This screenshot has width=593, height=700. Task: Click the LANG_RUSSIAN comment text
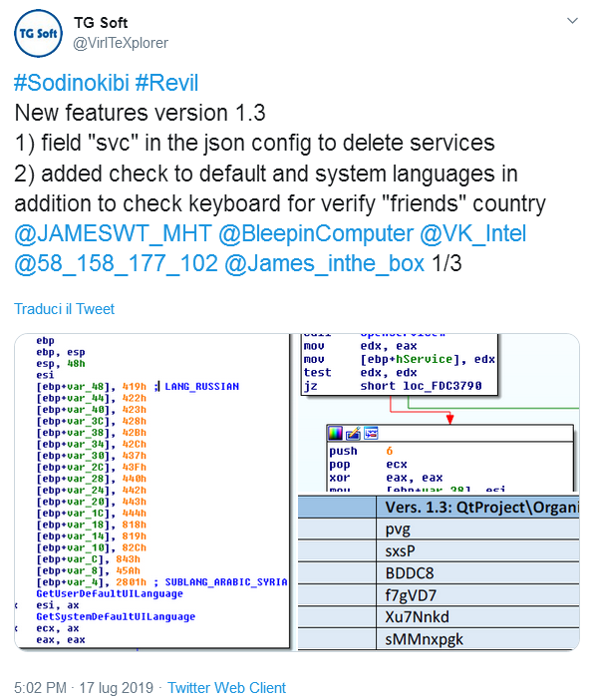(201, 387)
